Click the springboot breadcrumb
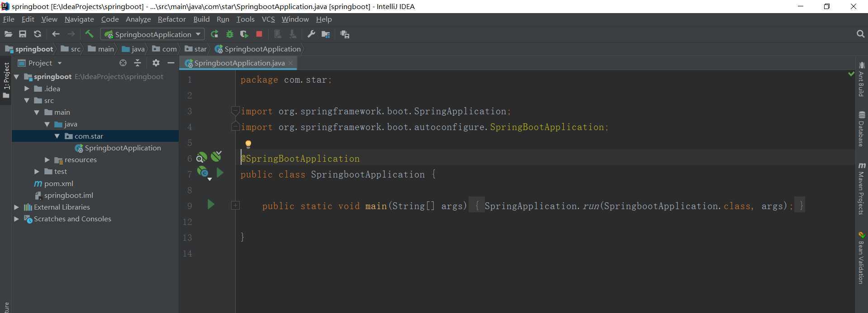The height and width of the screenshot is (313, 868). [x=29, y=49]
